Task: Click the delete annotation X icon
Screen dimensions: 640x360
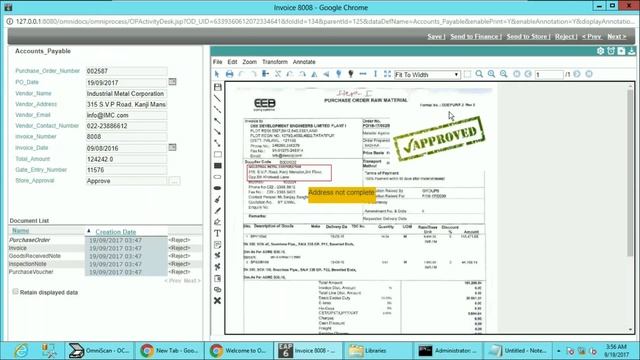Action: [218, 300]
